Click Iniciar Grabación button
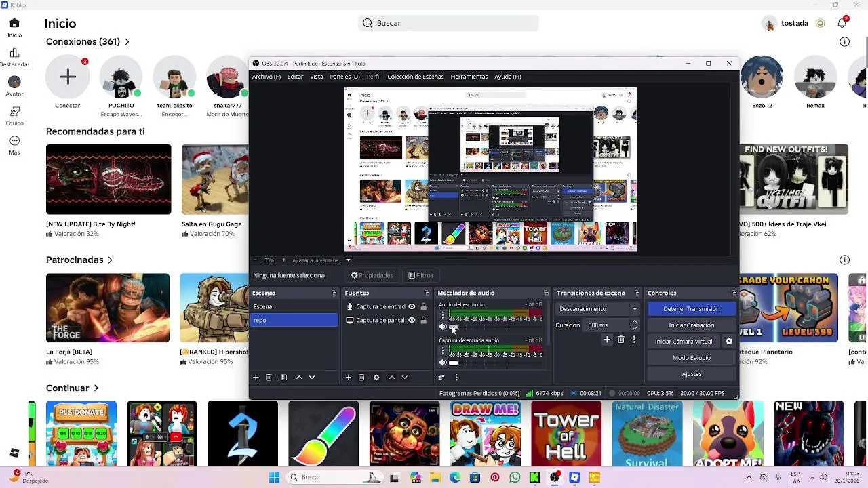The image size is (868, 488). 691,325
